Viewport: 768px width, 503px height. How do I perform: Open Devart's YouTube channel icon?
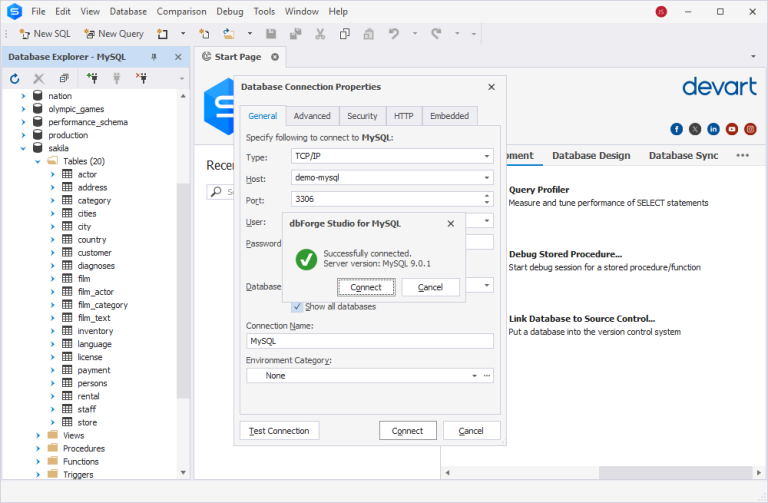733,129
